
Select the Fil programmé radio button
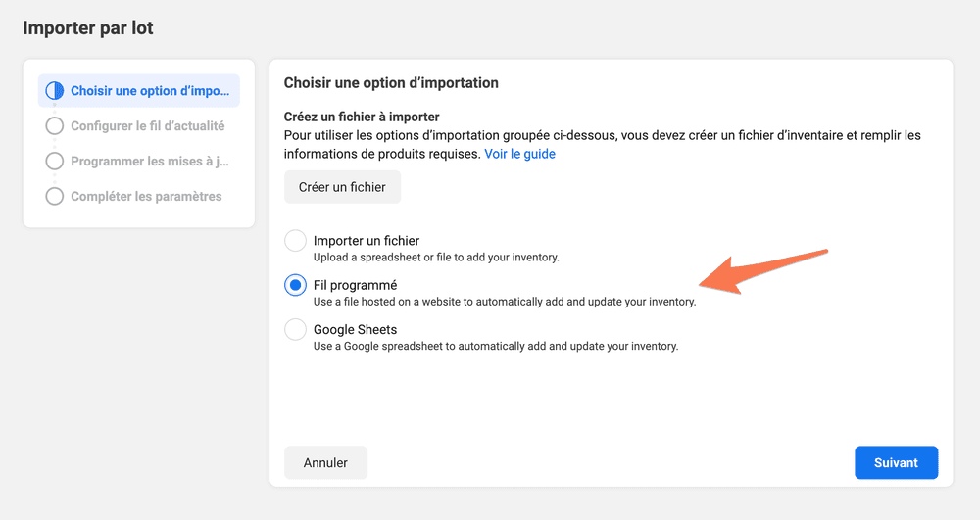[295, 285]
